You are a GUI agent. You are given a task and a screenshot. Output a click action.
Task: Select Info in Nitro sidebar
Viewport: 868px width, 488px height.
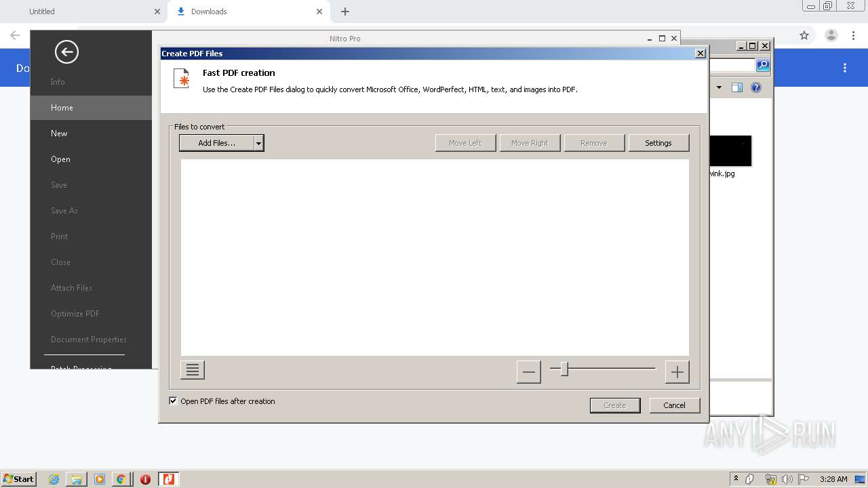coord(58,82)
